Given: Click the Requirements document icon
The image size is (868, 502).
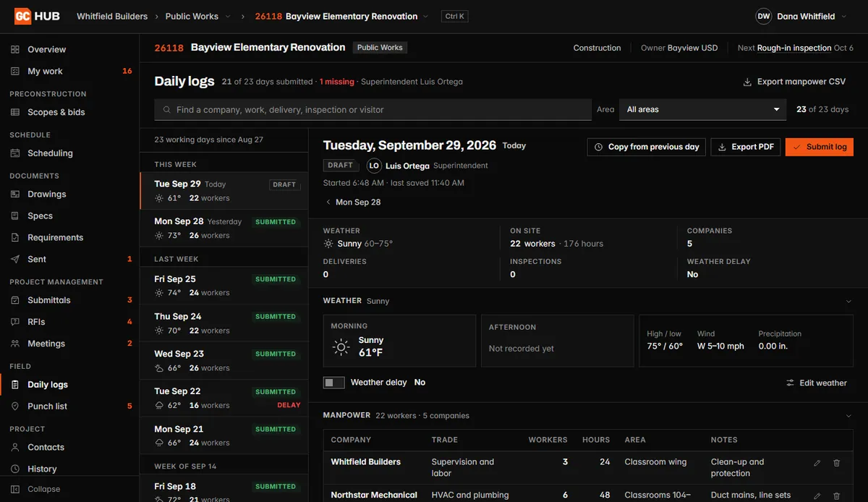Looking at the screenshot, I should tap(15, 237).
